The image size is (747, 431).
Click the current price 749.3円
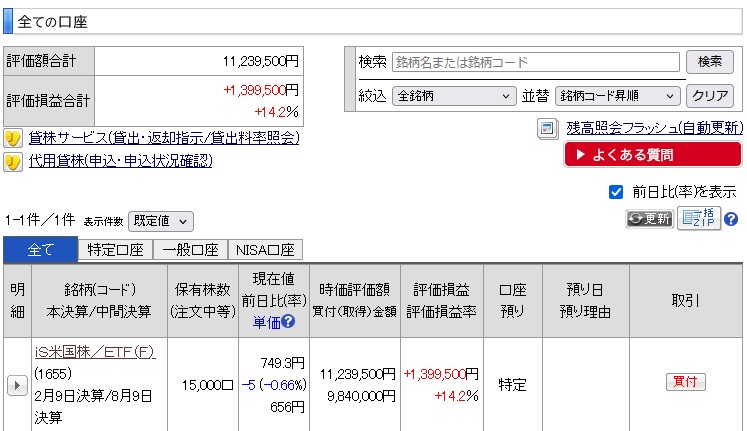[283, 363]
